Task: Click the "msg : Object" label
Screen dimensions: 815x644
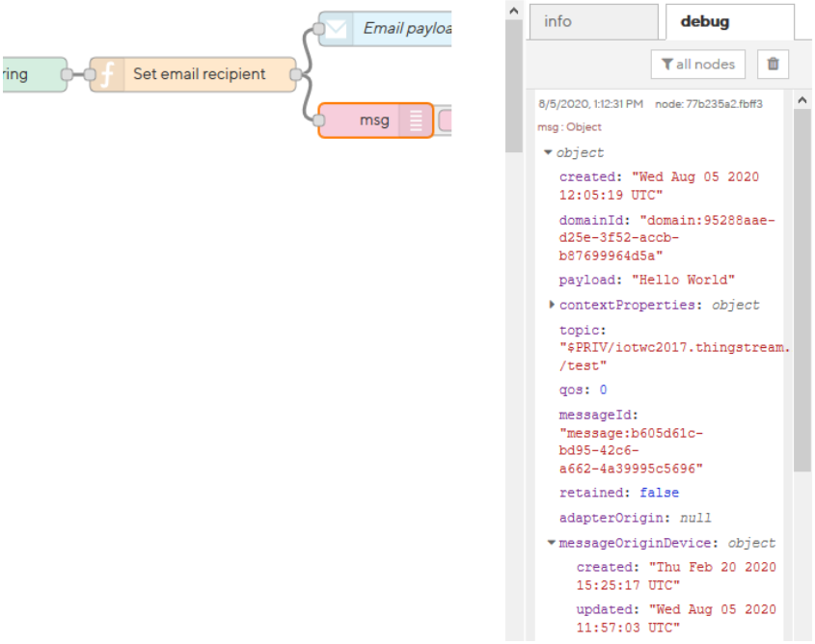Action: [x=569, y=127]
